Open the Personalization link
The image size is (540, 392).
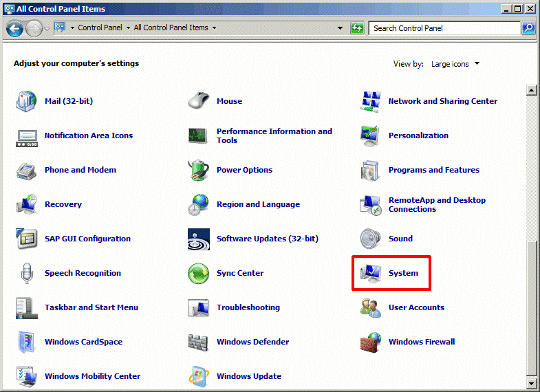(x=418, y=135)
